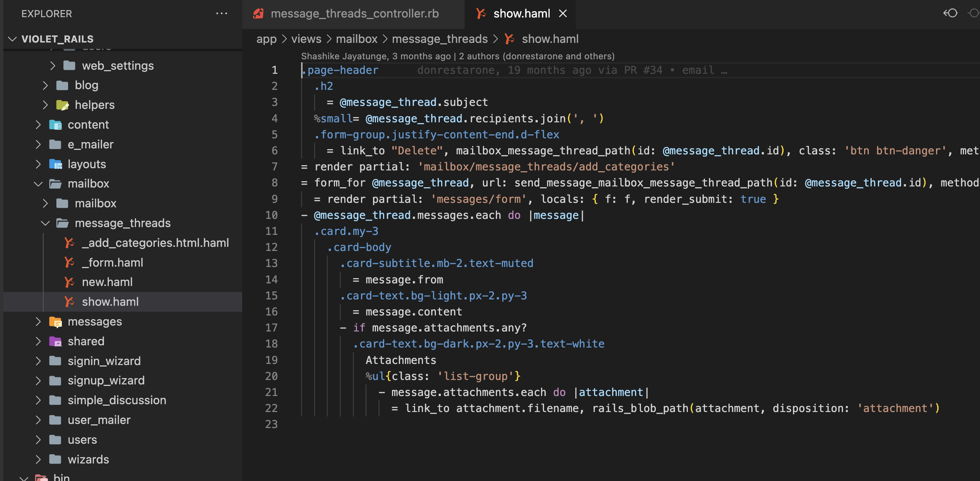Screen dimensions: 980x481
Task: Click the views breadcrumb segment
Action: 306,39
